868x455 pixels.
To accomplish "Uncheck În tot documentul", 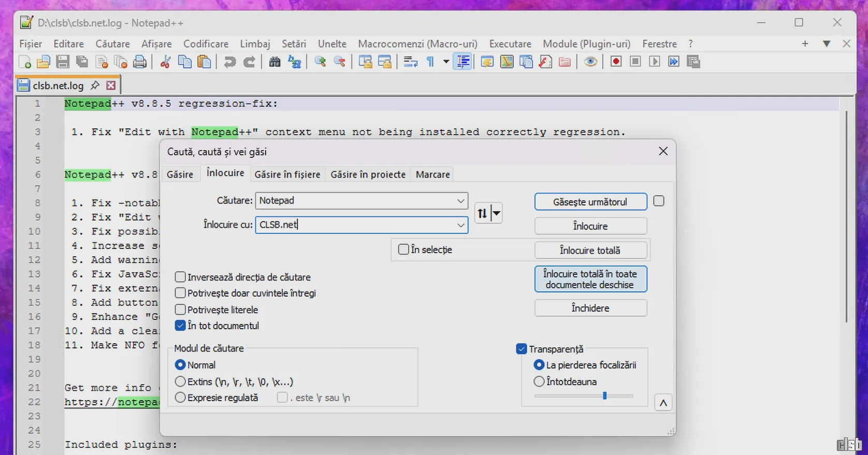I will coord(180,326).
